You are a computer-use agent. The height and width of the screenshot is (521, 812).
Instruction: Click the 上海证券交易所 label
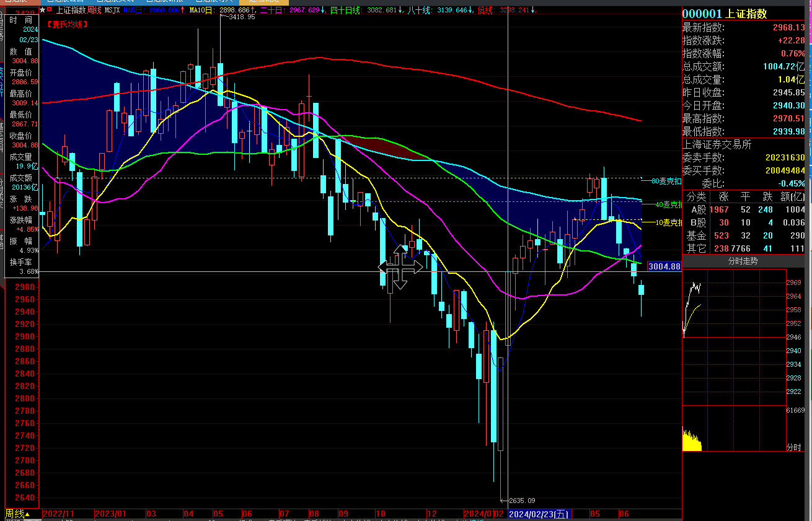pyautogui.click(x=717, y=144)
